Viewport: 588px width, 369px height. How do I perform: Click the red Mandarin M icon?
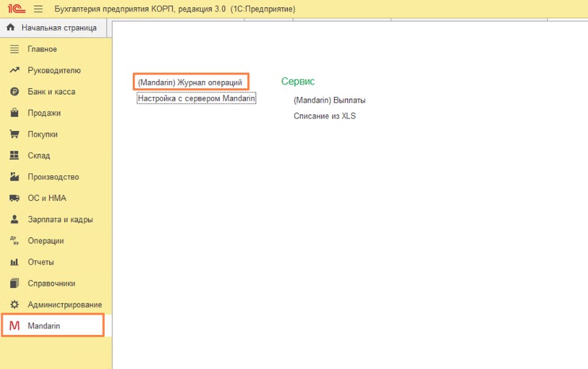click(x=14, y=326)
